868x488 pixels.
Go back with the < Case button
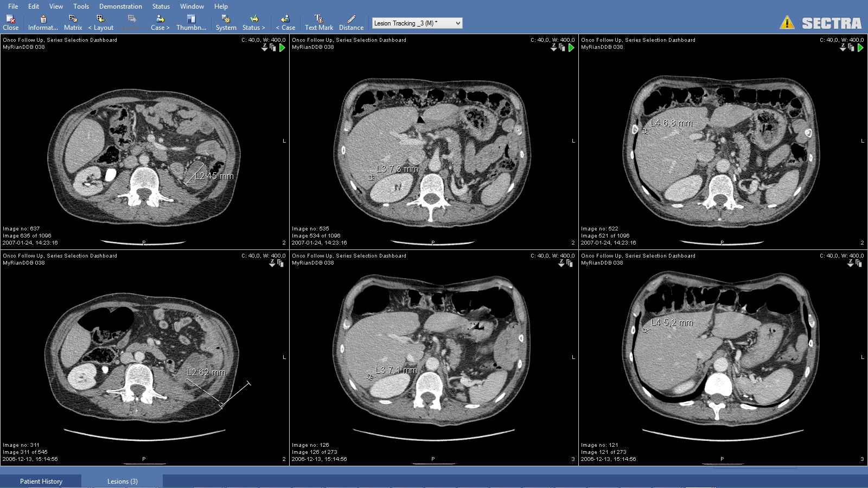(285, 23)
